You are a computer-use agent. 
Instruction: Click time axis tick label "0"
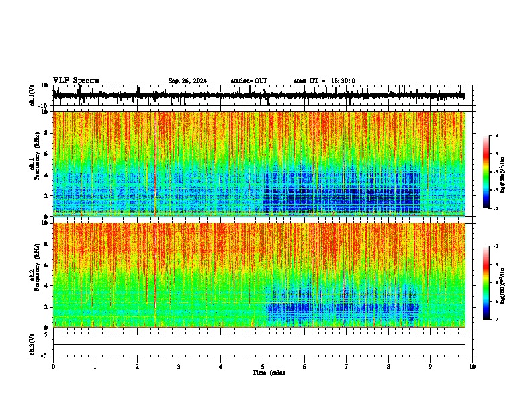[53, 367]
